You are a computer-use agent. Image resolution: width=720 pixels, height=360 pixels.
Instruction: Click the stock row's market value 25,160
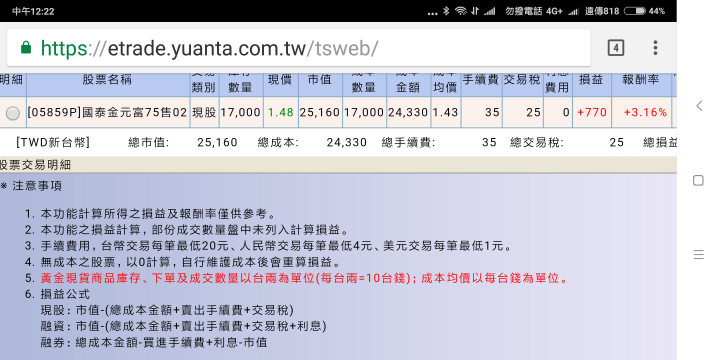coord(320,112)
